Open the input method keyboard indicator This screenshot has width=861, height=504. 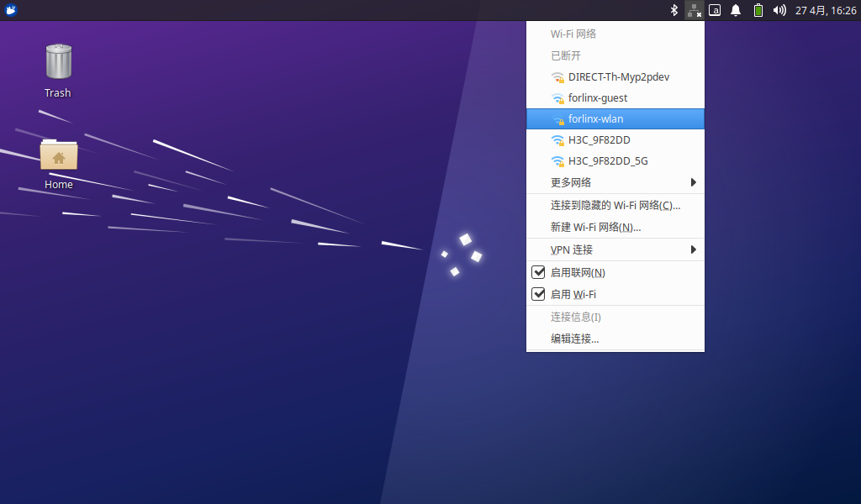pos(715,10)
